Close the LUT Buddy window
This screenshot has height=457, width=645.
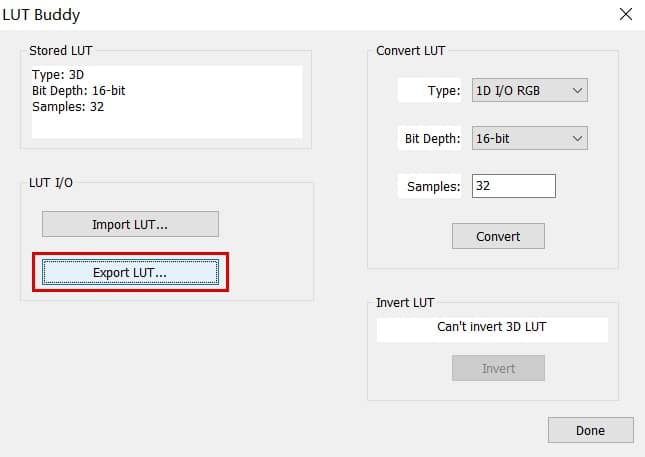point(625,14)
